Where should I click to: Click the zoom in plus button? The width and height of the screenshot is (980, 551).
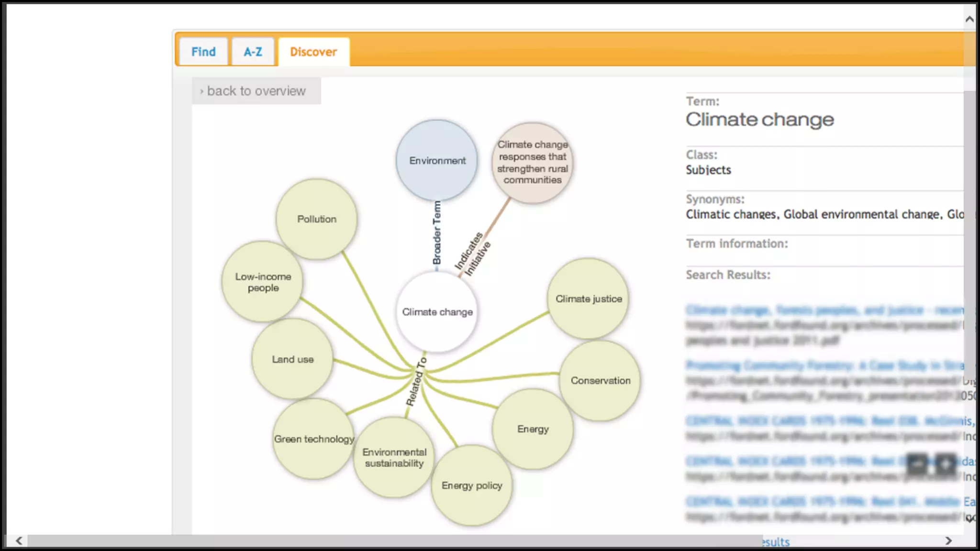[x=946, y=463]
